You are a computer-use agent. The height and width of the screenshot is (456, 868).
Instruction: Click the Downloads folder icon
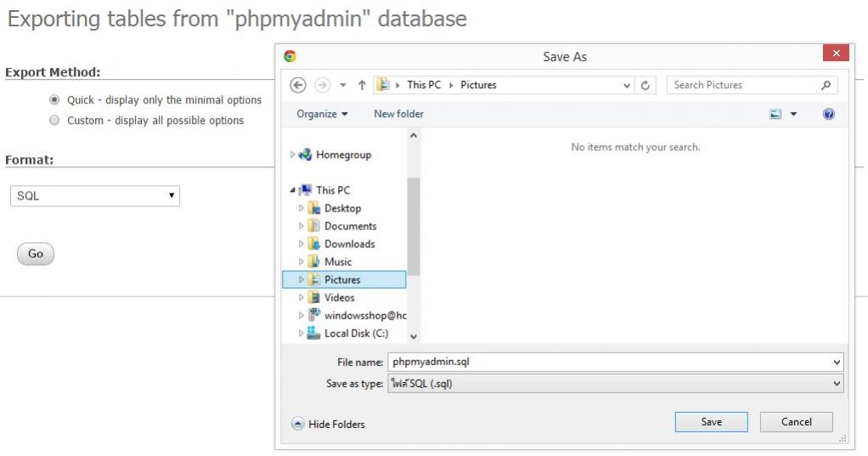(314, 244)
